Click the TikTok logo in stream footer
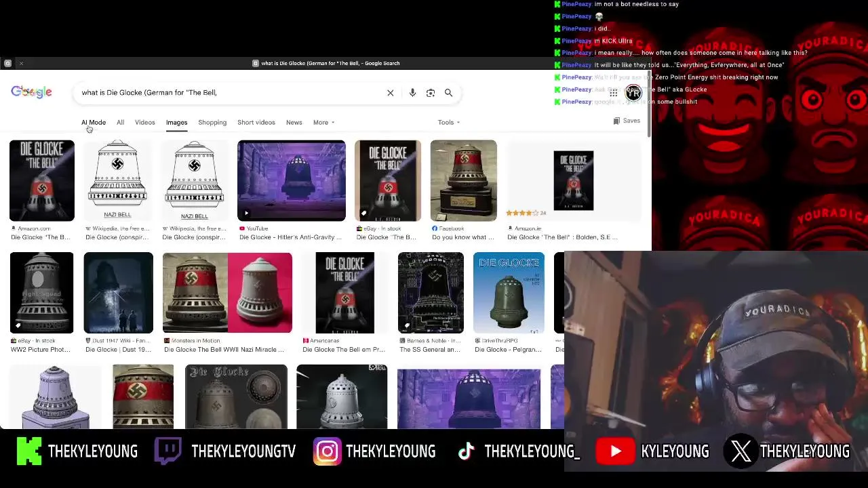Image resolution: width=868 pixels, height=488 pixels. click(x=466, y=451)
